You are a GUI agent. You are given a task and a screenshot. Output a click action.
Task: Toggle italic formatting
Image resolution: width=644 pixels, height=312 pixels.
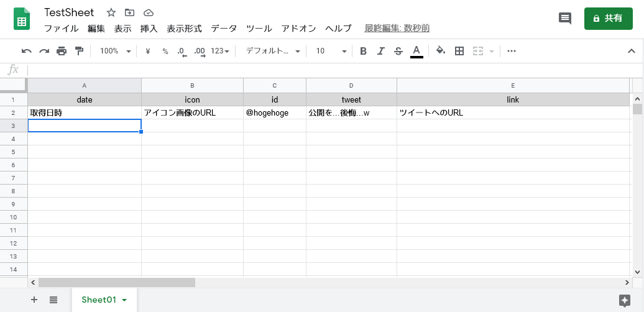[380, 51]
